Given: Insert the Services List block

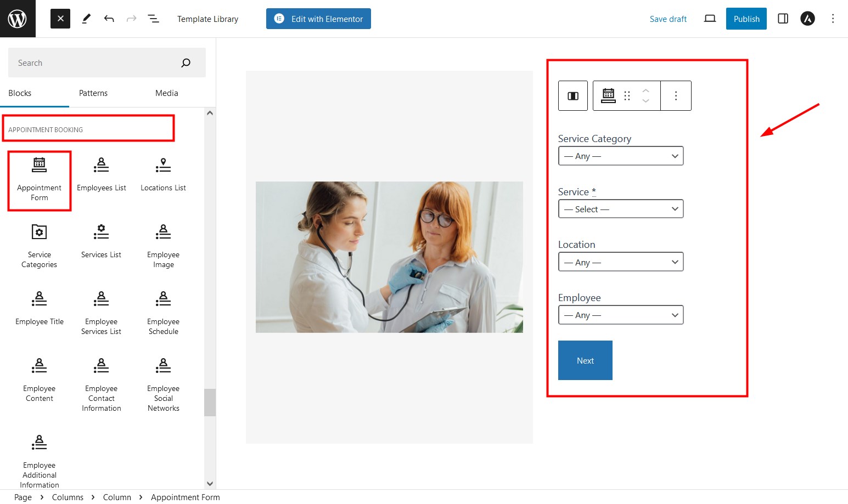Looking at the screenshot, I should 102,242.
